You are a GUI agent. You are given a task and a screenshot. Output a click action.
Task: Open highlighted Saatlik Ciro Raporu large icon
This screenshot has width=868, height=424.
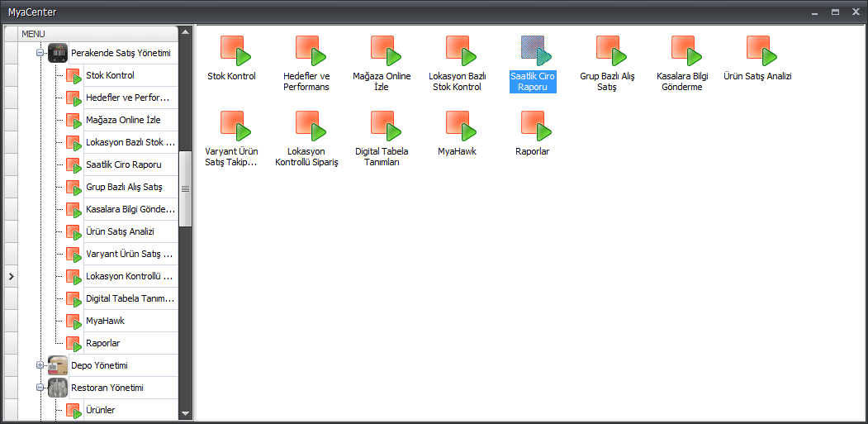pyautogui.click(x=537, y=50)
